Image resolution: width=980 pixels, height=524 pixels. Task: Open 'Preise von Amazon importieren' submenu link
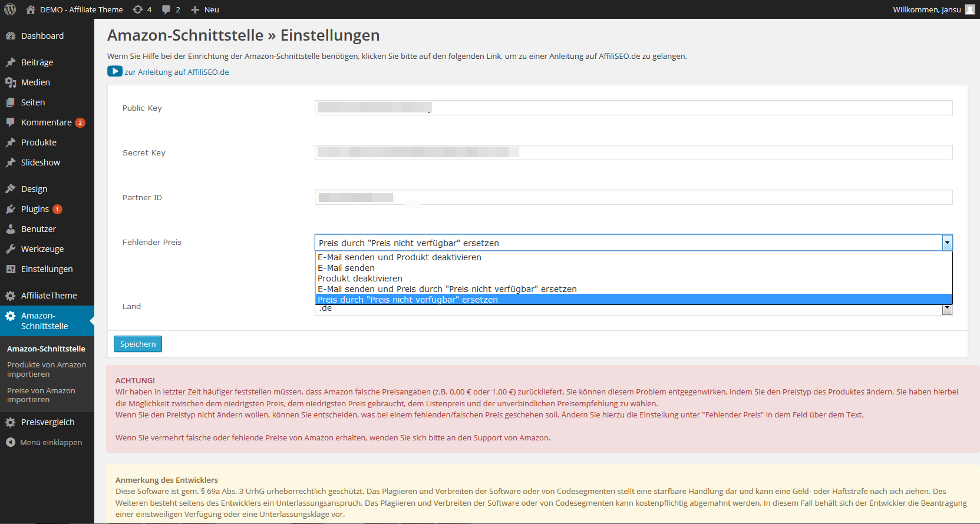pyautogui.click(x=41, y=395)
